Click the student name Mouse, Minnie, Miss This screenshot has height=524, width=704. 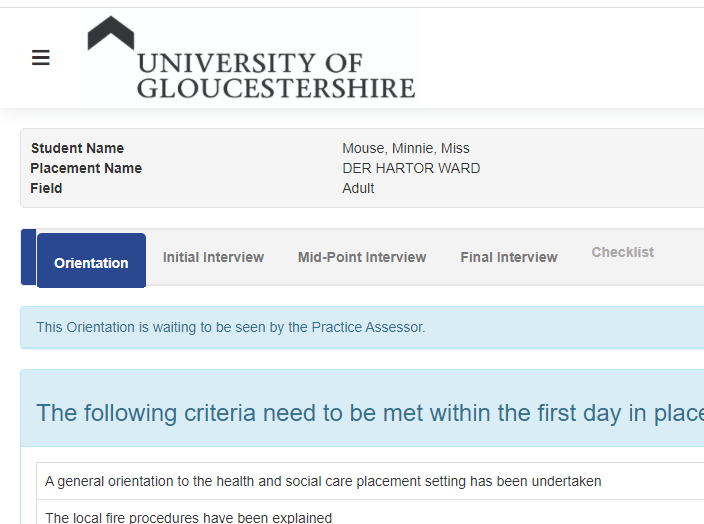pyautogui.click(x=405, y=148)
